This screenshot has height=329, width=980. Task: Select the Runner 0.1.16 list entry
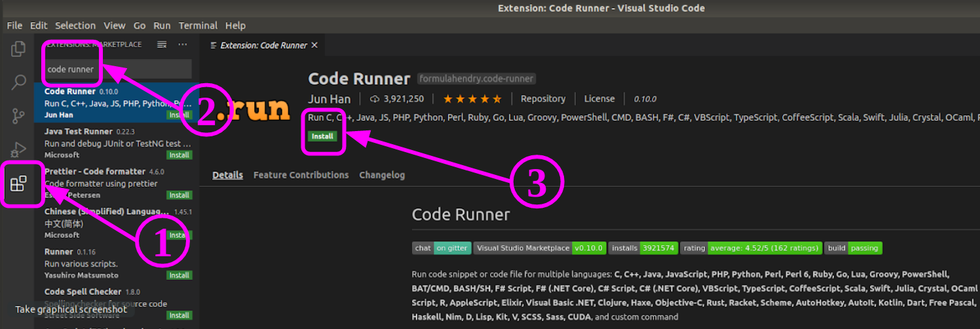[x=117, y=263]
